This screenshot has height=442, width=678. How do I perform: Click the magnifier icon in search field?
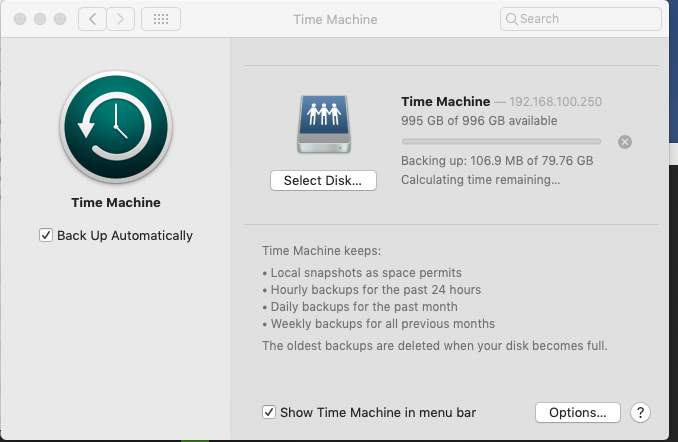coord(512,19)
